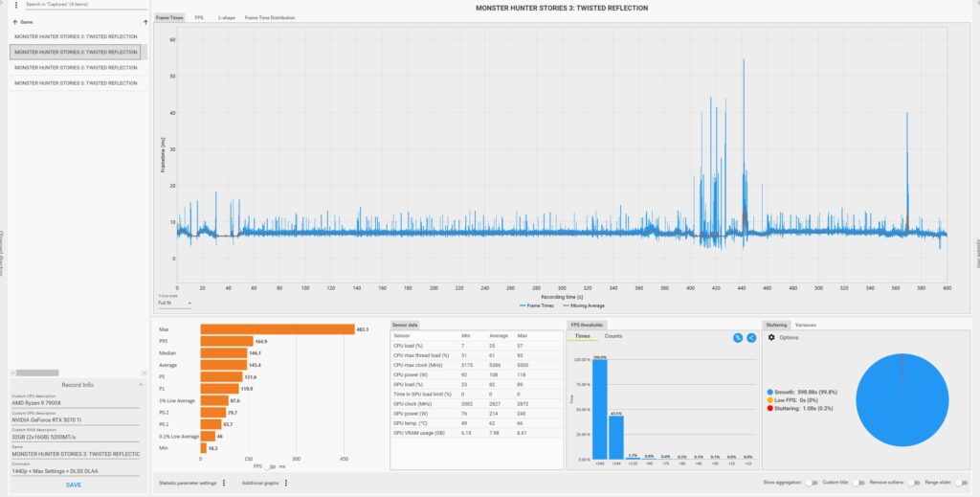This screenshot has height=497, width=980.
Task: Click the GPU power (W) sensor row
Action: coord(477,414)
